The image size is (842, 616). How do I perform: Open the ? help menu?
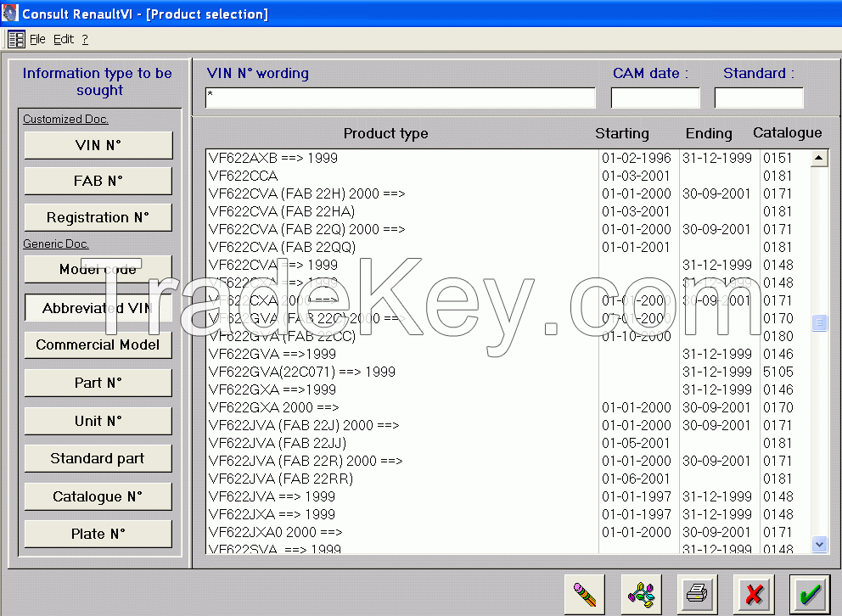pos(85,39)
